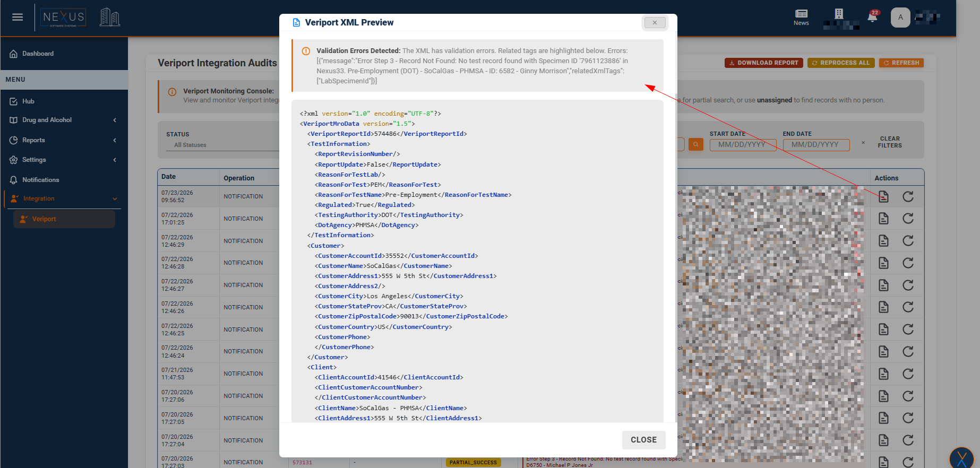This screenshot has width=980, height=468.
Task: Open XML preview for 07/21/2026 11:47:53 row
Action: [x=883, y=374]
